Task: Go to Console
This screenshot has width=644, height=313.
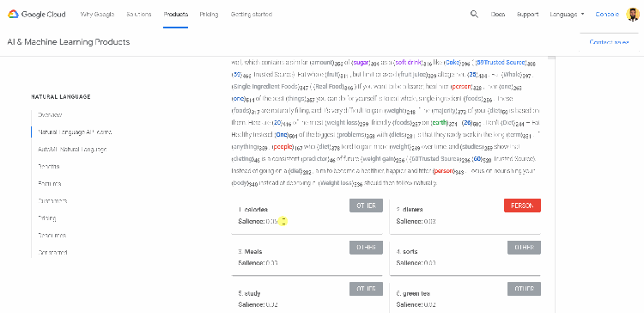Action: click(x=607, y=15)
